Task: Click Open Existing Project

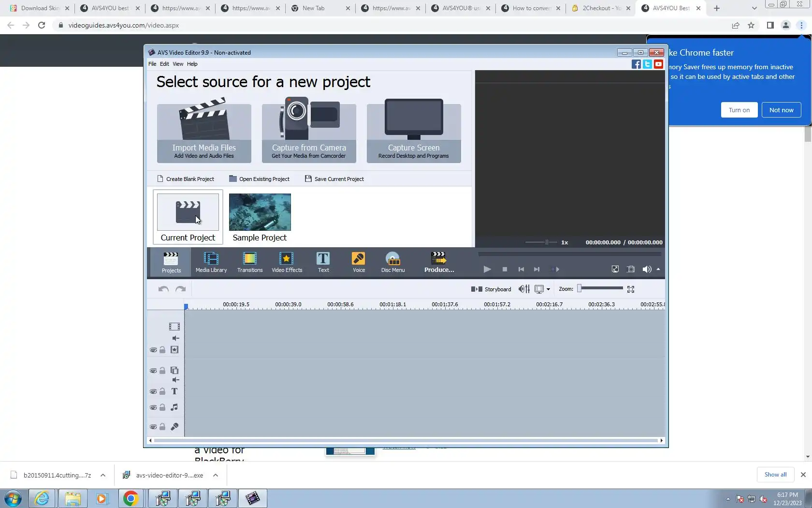Action: pyautogui.click(x=259, y=179)
